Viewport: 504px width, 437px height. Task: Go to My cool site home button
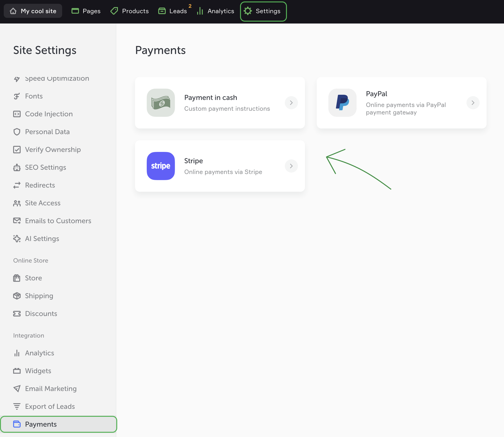pos(33,11)
